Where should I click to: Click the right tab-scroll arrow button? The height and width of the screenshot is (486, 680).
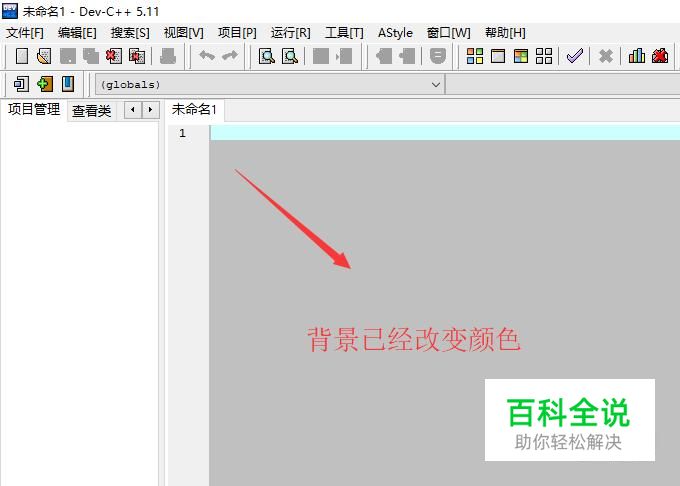(x=150, y=110)
